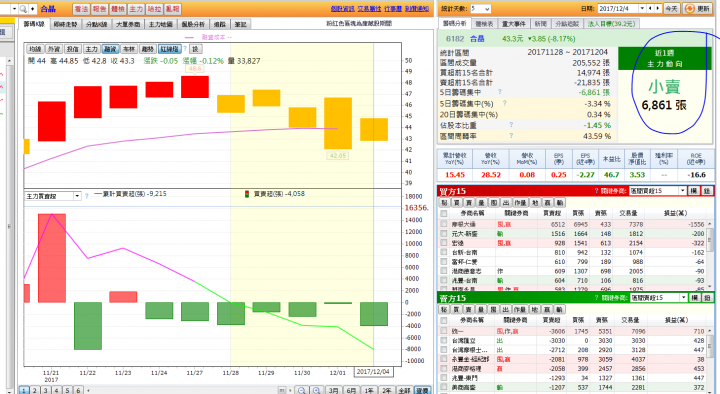This screenshot has height=394, width=720.
Task: Toggle 趨勢 overlay button
Action: [x=148, y=49]
